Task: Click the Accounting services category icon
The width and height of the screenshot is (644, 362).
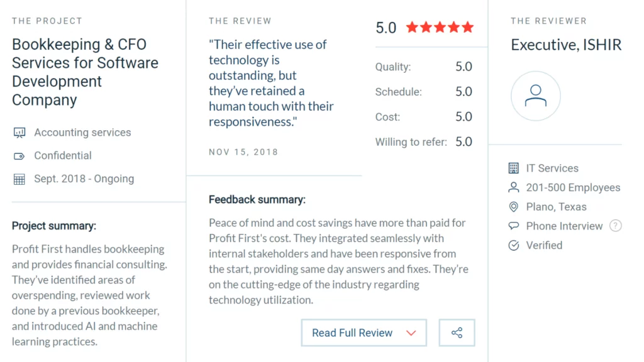Action: point(19,133)
